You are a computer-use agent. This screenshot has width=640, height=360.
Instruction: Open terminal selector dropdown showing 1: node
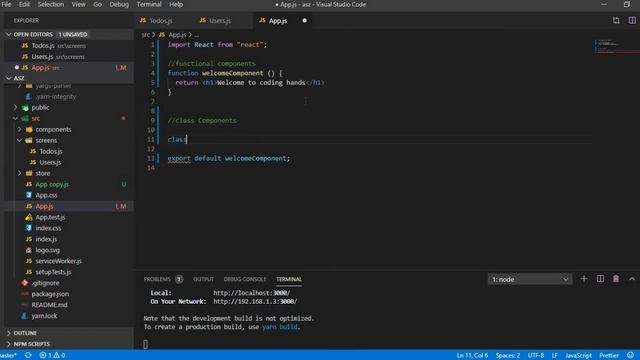(x=530, y=279)
